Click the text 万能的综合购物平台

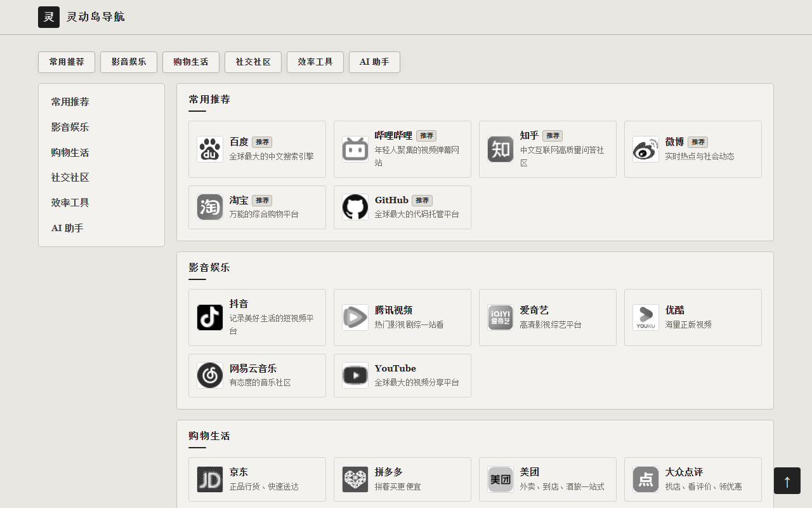(264, 214)
